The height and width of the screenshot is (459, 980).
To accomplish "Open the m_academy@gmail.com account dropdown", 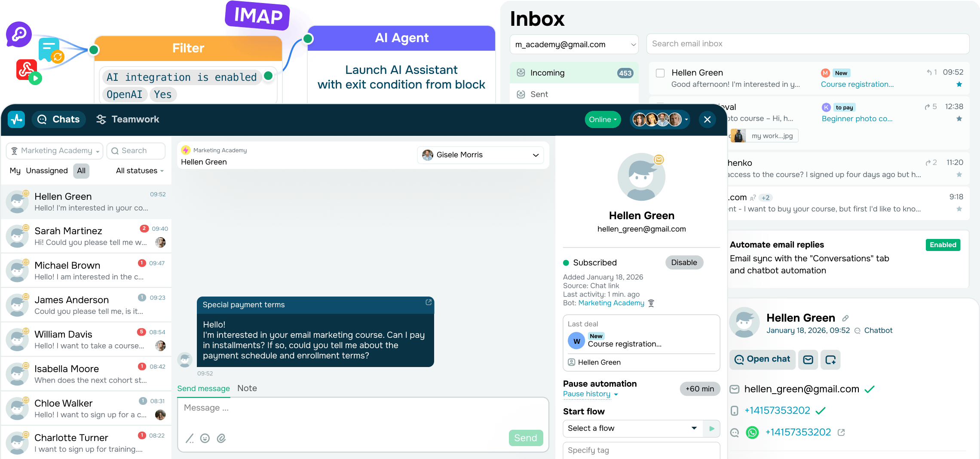I will point(574,44).
